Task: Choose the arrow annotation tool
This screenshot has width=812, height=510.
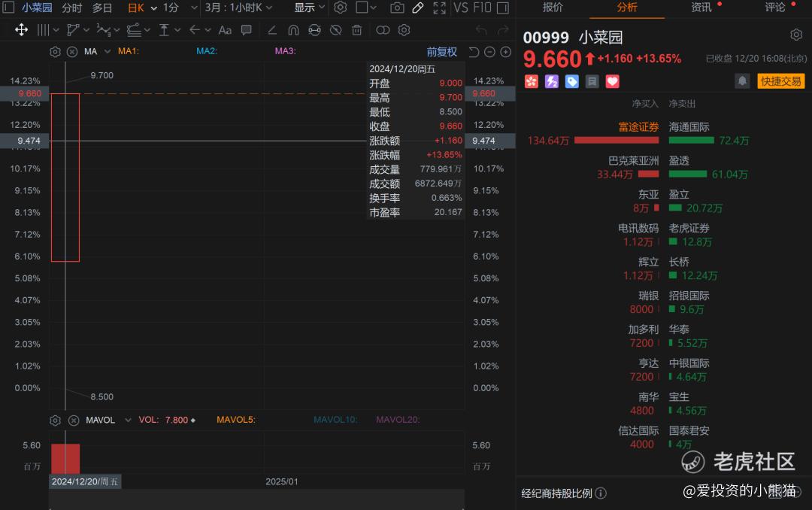Action: click(195, 30)
